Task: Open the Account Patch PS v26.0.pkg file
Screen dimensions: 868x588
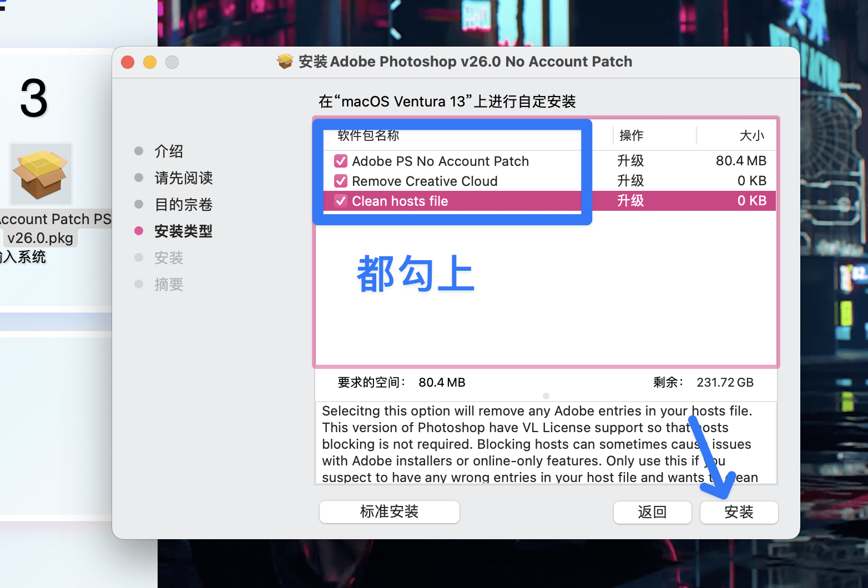Action: pos(41,174)
